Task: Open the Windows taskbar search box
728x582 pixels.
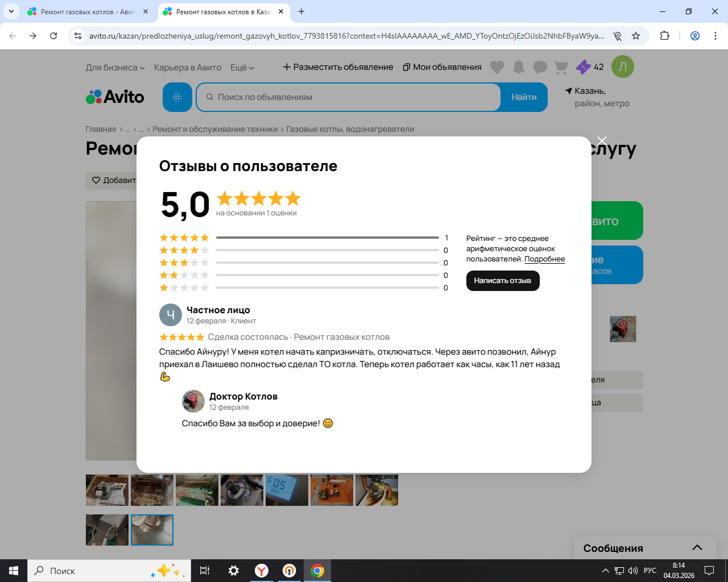Action: 110,571
